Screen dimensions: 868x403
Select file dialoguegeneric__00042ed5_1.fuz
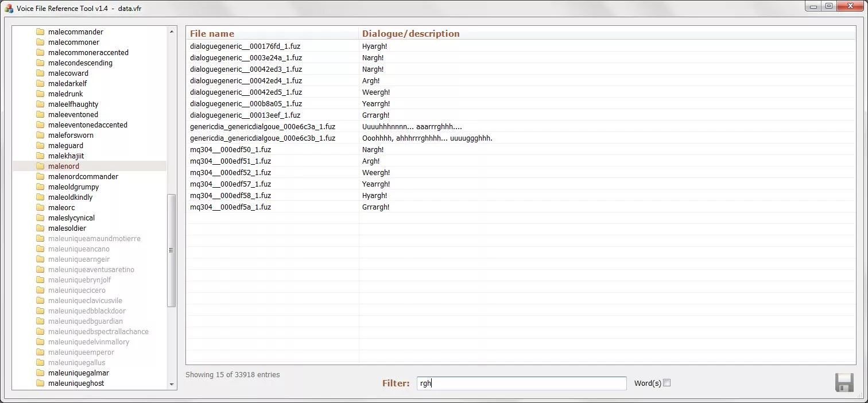coord(246,92)
